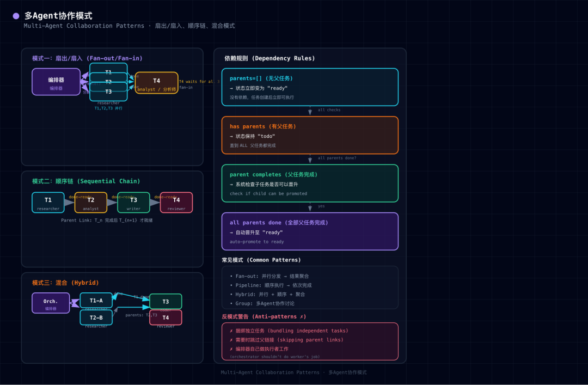This screenshot has width=588, height=385.
Task: Select the 'parents=[] (无父任务)' rule box
Action: pyautogui.click(x=310, y=87)
